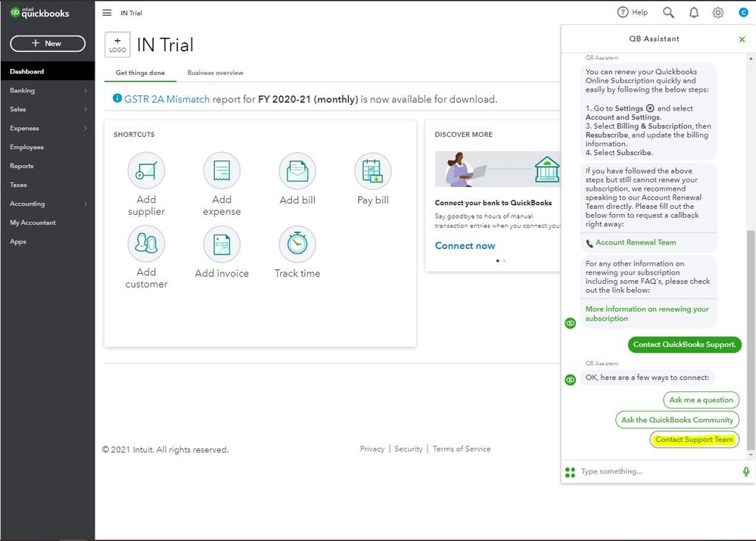Open Reports in the sidebar
Image resolution: width=756 pixels, height=541 pixels.
(x=22, y=166)
